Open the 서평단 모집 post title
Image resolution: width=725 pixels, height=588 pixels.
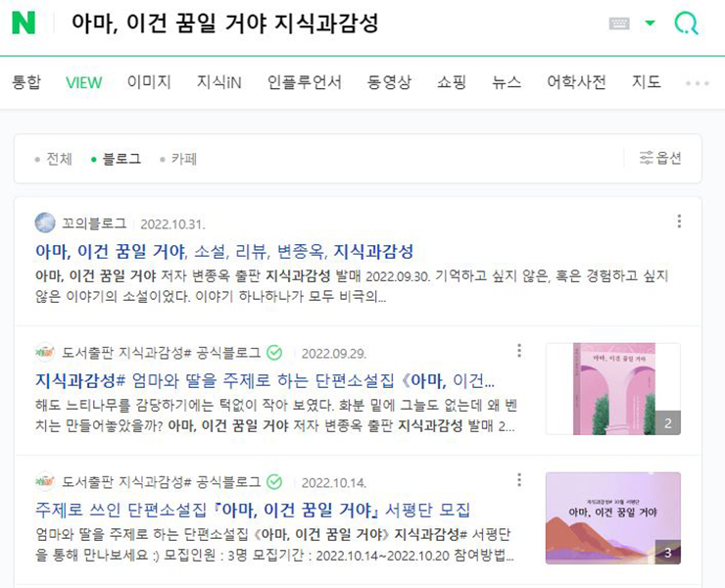[x=253, y=510]
